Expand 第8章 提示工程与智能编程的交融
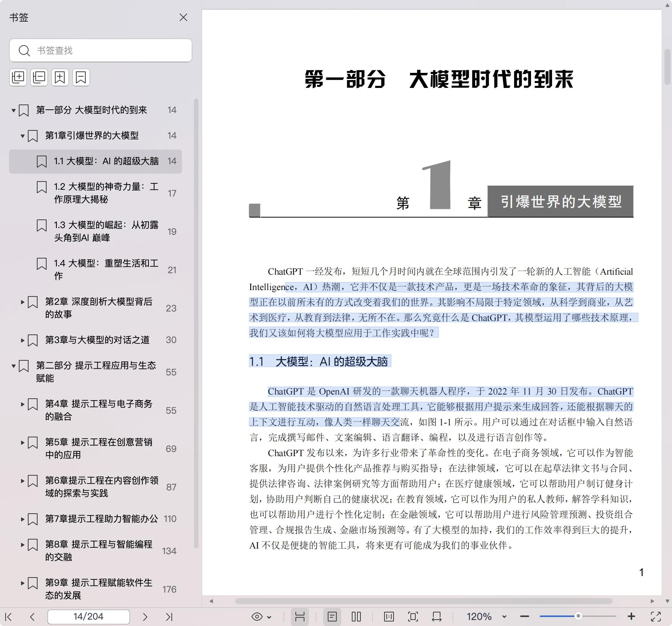This screenshot has height=626, width=672. pos(23,544)
